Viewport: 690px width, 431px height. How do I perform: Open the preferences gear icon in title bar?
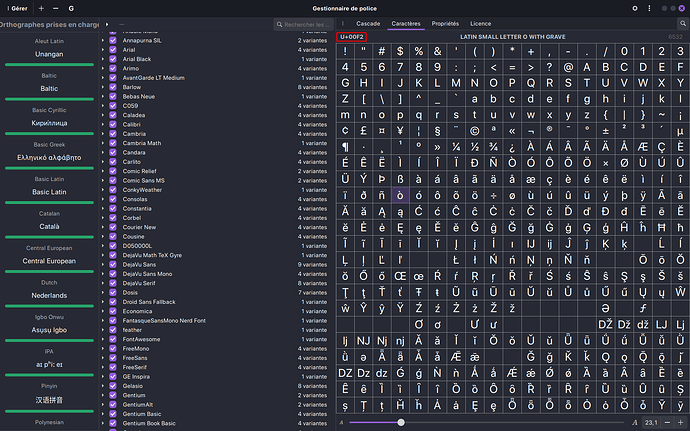coord(635,8)
